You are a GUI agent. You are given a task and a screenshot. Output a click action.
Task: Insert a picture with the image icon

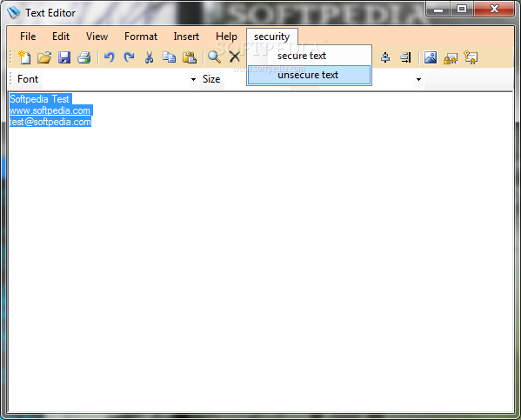(431, 57)
